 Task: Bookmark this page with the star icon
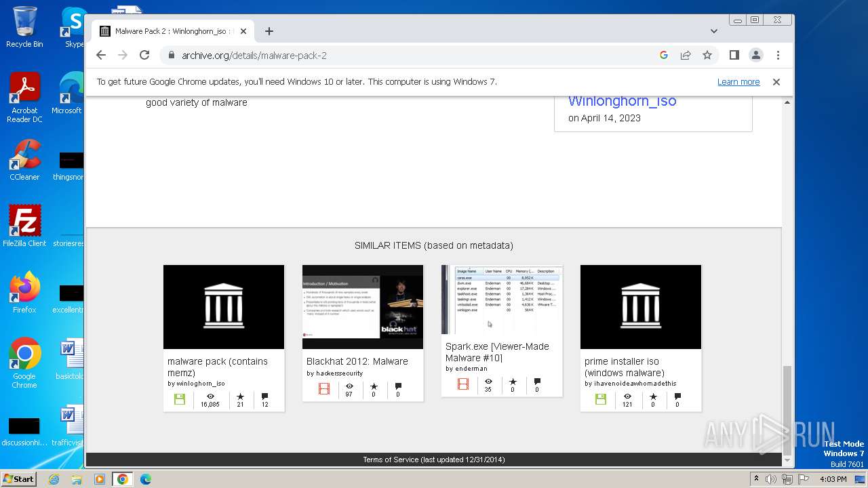pyautogui.click(x=707, y=55)
